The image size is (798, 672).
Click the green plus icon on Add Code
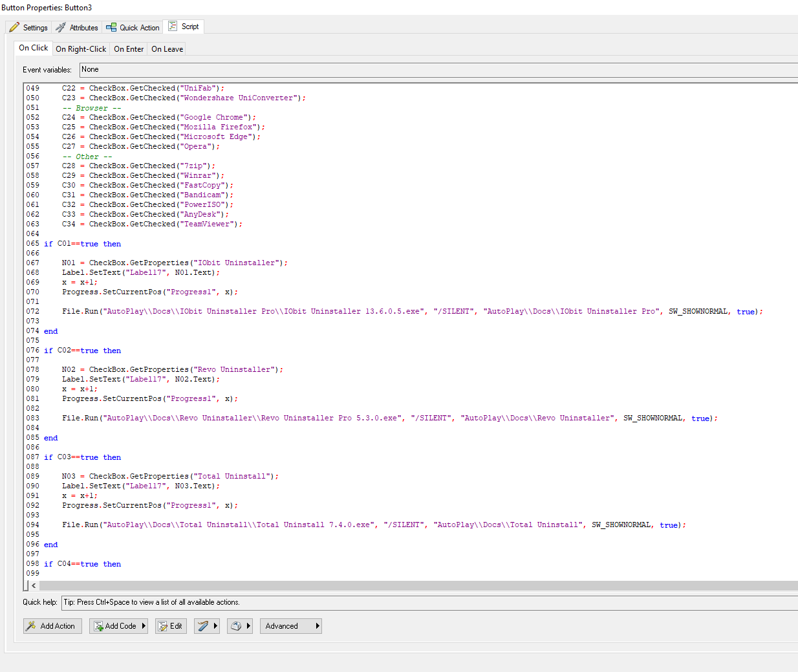click(98, 626)
